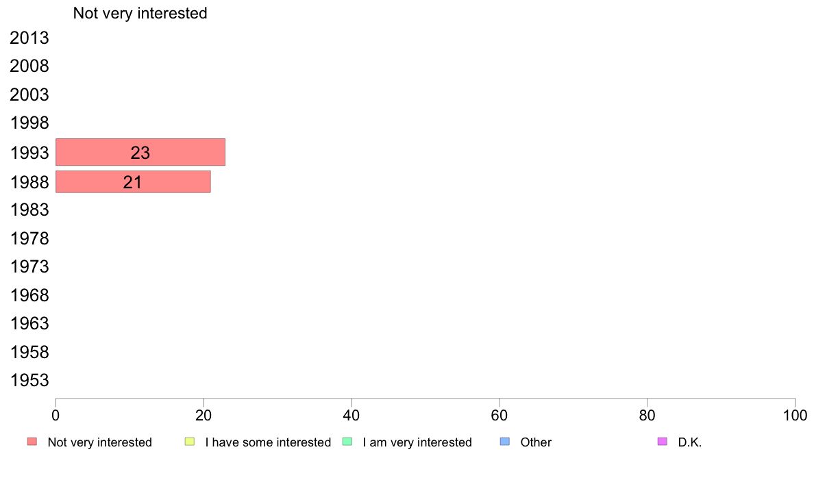Click the I am very interested legend text
This screenshot has height=504, width=814.
(x=417, y=442)
